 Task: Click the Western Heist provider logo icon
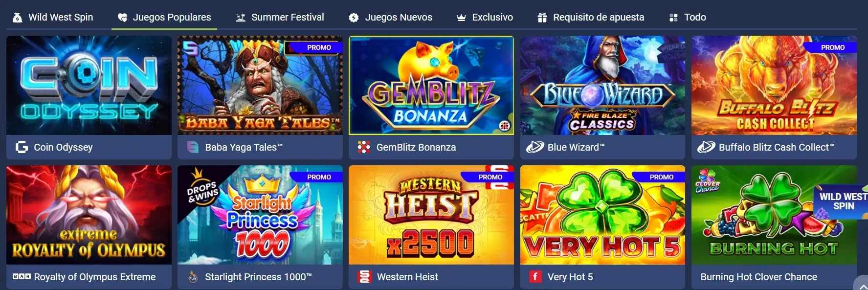[364, 277]
